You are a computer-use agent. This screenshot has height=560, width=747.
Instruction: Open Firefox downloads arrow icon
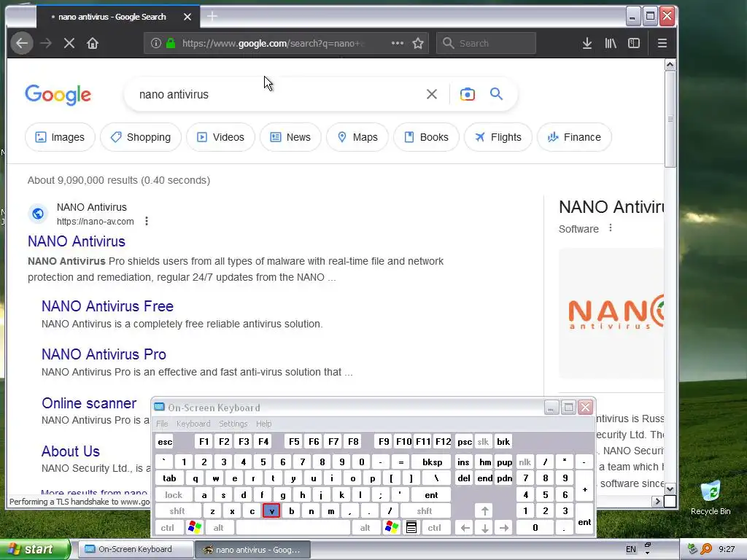click(x=587, y=43)
